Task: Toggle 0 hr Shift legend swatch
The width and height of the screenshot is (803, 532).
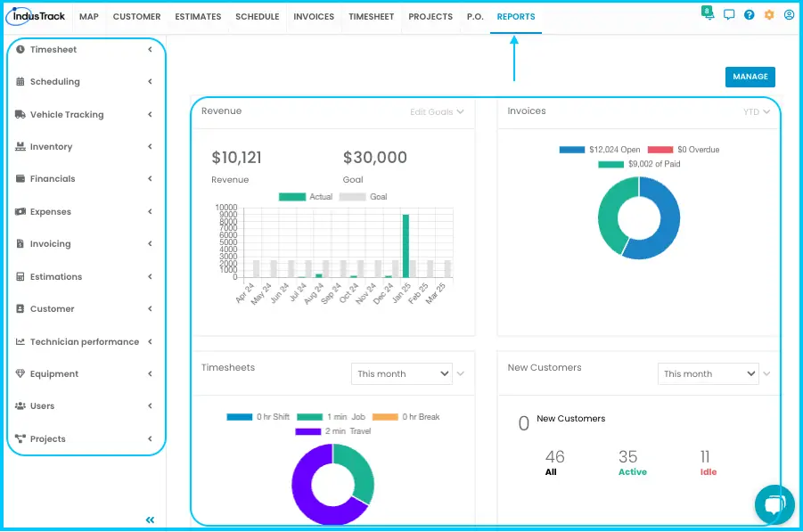Action: tap(240, 417)
